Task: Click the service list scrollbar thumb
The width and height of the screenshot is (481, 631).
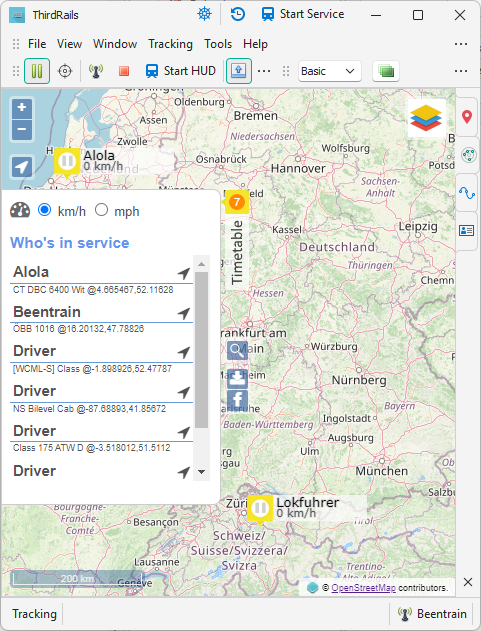Action: (201, 350)
